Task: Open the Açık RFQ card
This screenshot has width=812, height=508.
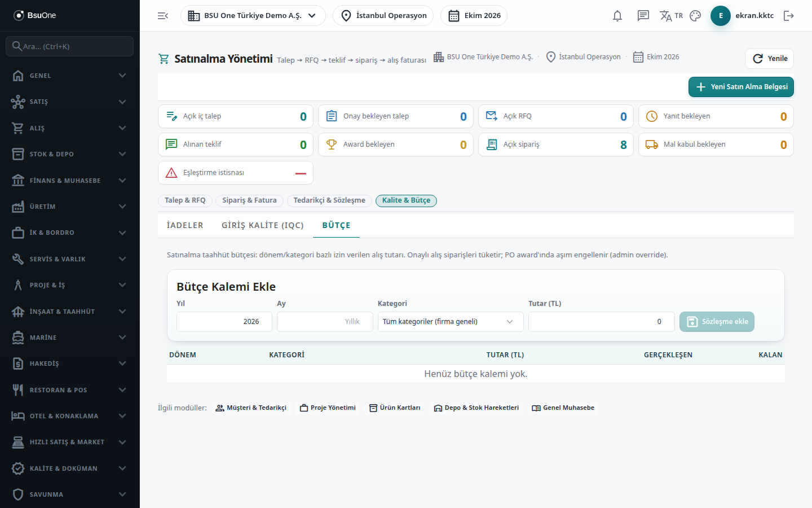Action: (556, 116)
